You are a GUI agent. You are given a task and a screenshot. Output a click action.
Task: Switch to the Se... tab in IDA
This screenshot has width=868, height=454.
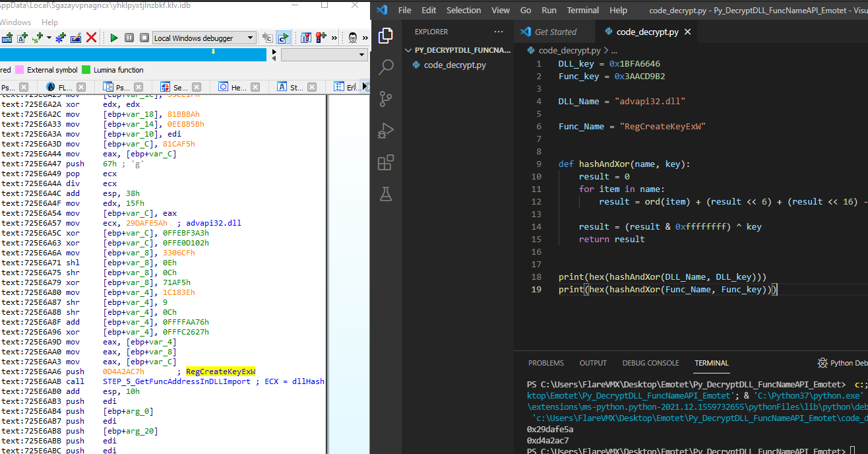[x=181, y=87]
